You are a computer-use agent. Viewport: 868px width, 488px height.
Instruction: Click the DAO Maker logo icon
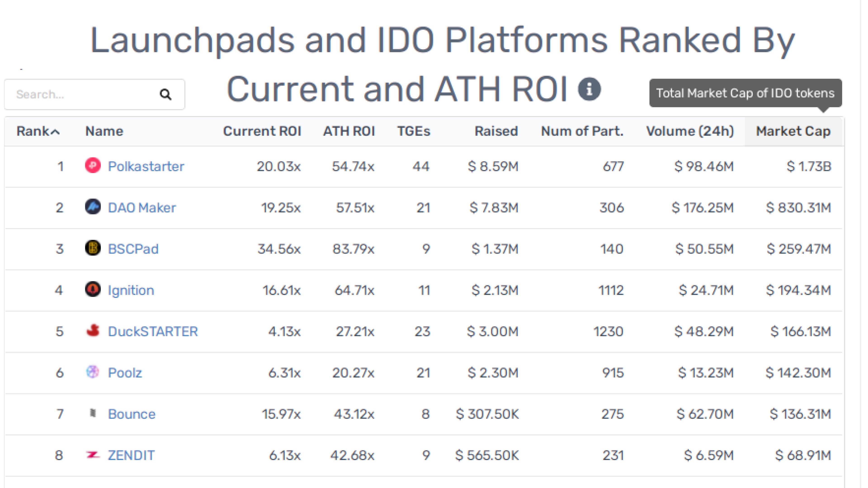pos(93,207)
